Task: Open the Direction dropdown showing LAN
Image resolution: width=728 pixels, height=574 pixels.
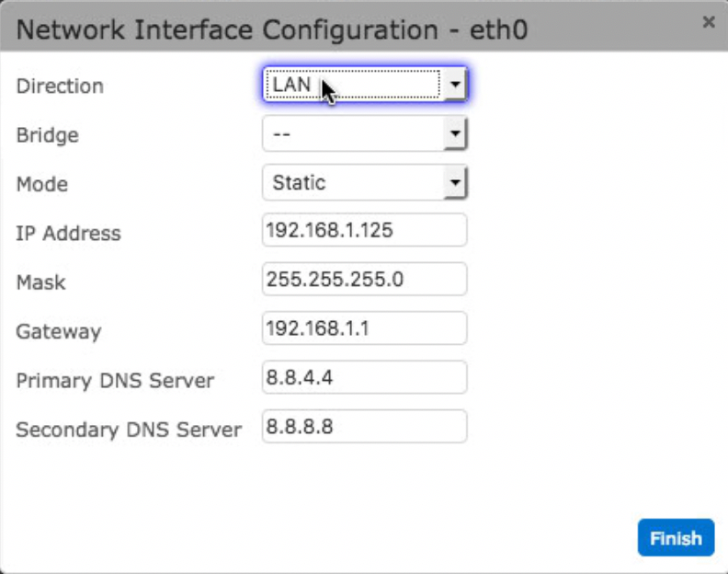Action: (365, 85)
